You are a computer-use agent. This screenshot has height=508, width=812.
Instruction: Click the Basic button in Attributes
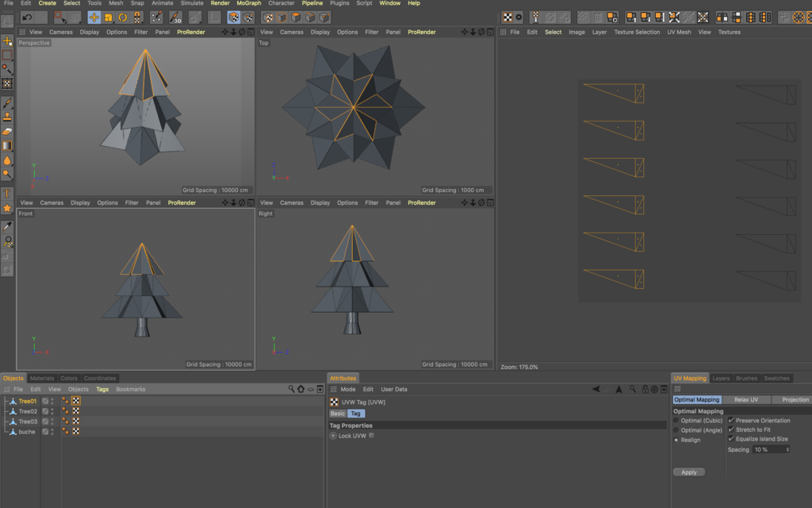338,414
